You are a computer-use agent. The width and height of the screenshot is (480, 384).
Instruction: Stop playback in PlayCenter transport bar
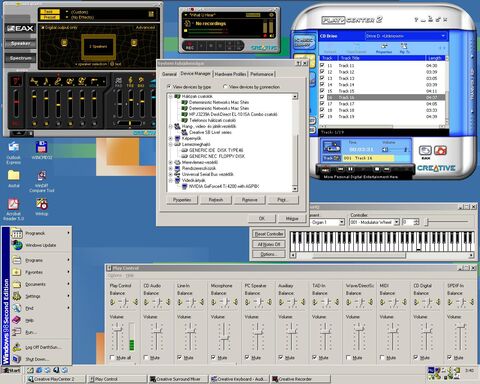[x=377, y=169]
